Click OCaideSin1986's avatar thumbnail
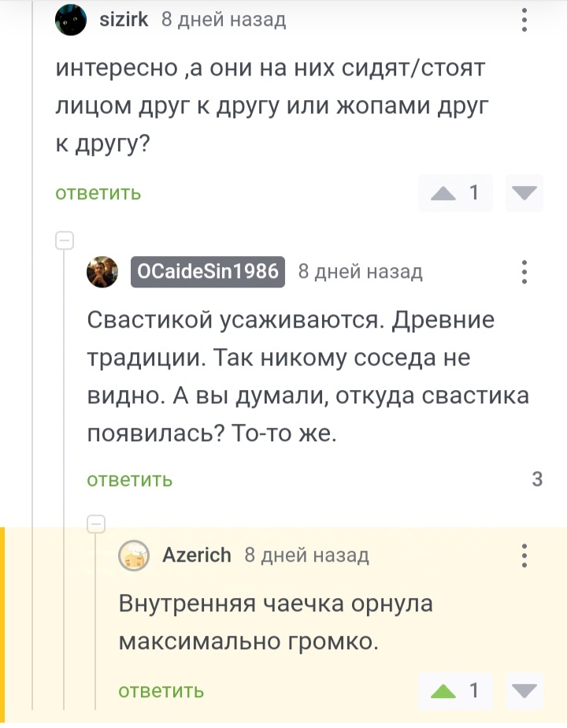Image resolution: width=567 pixels, height=728 pixels. tap(102, 272)
